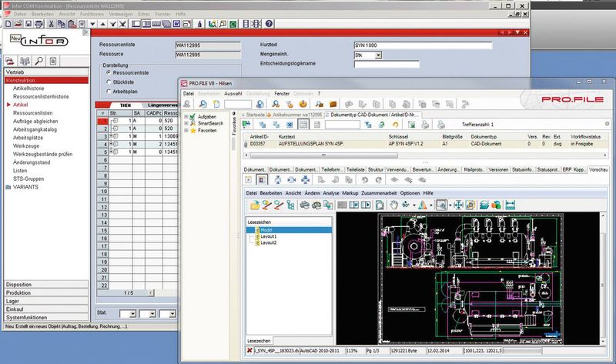Click the magnifier search icon in Infor sidebar
Image resolution: width=616 pixels, height=364 pixels.
pyautogui.click(x=39, y=61)
